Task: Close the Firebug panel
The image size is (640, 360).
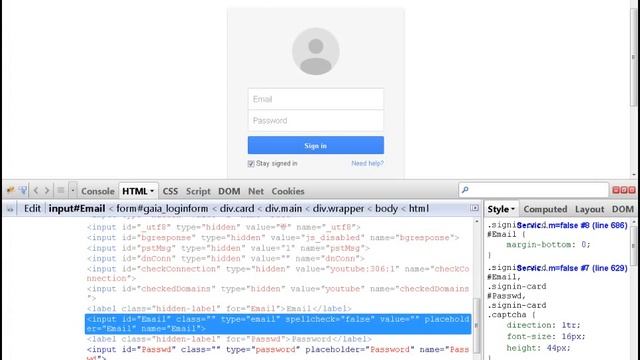Action: click(632, 190)
